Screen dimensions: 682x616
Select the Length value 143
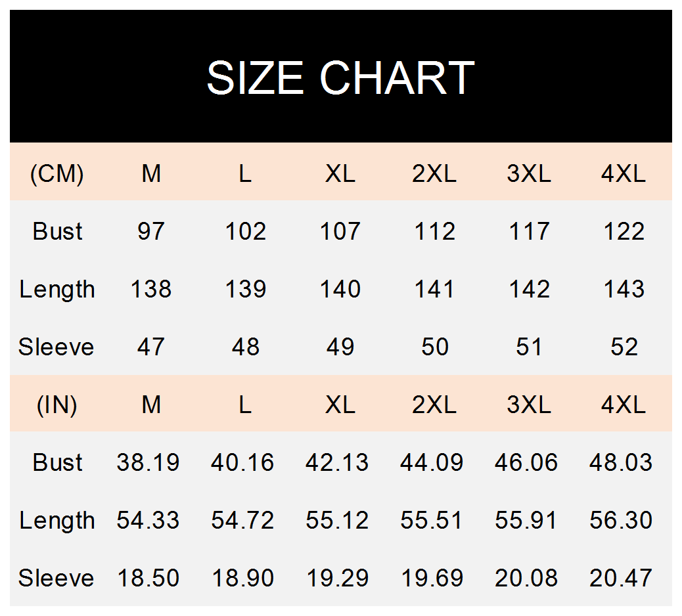(x=623, y=289)
